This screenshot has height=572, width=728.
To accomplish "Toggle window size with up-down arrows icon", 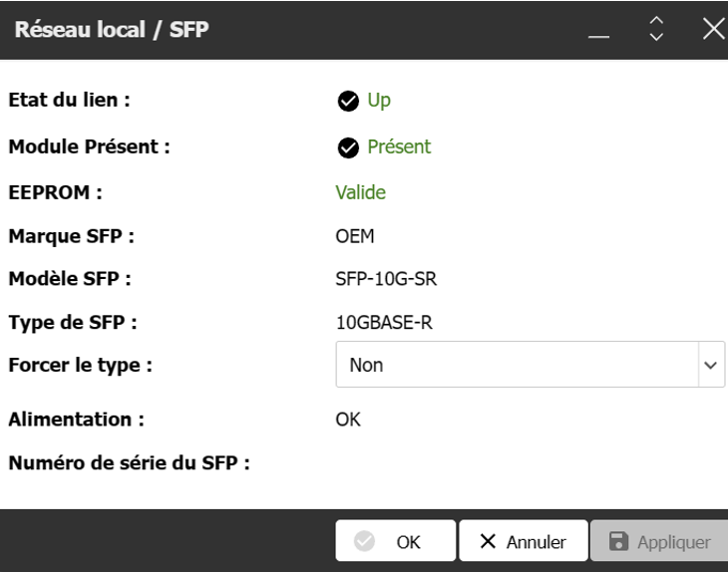I will point(656,29).
